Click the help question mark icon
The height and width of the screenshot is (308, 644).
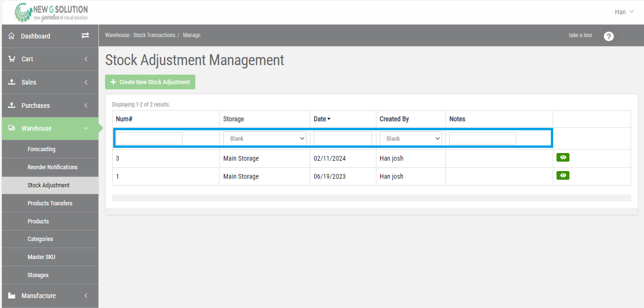coord(608,36)
